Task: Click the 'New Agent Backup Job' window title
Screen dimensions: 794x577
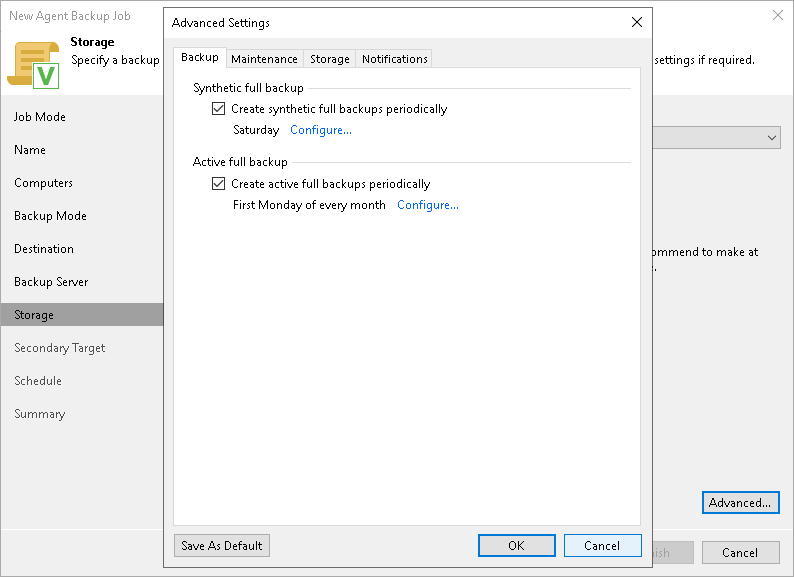Action: point(70,16)
